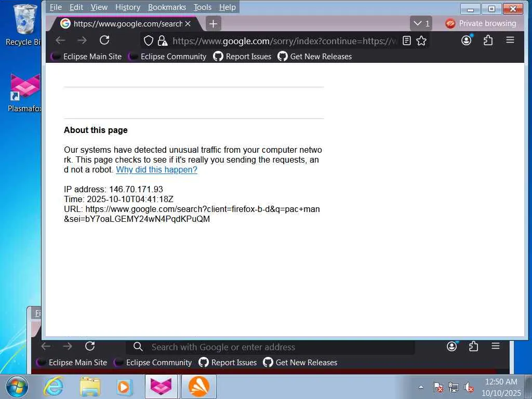Open volume speaker tray icon
Viewport: 532px width, 399px height.
pos(469,387)
